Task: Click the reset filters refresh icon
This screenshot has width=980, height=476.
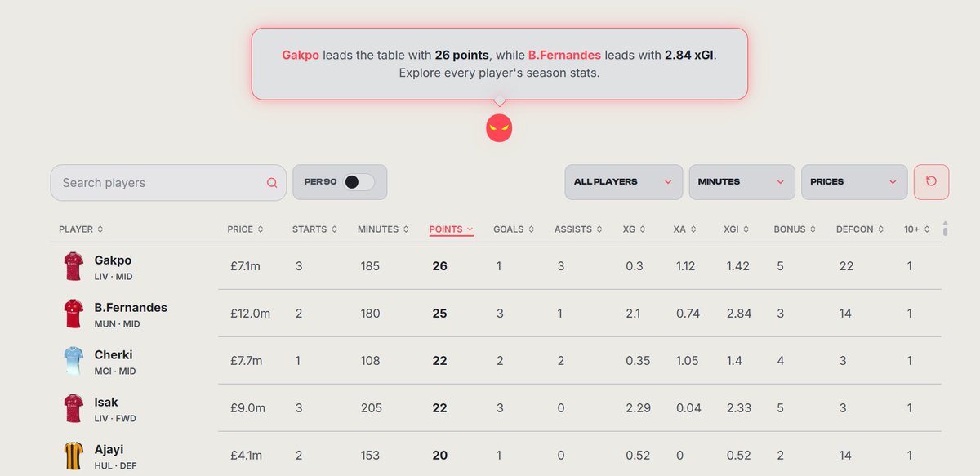Action: (x=931, y=181)
